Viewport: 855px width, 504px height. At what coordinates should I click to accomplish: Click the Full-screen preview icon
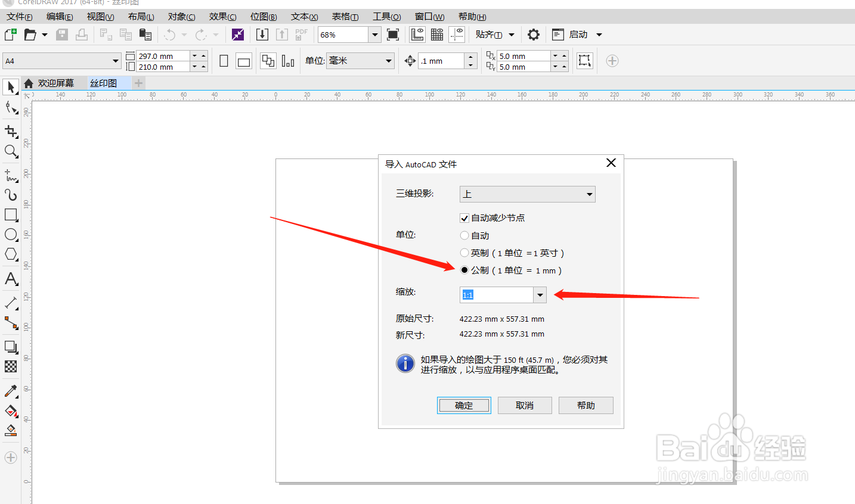point(393,35)
